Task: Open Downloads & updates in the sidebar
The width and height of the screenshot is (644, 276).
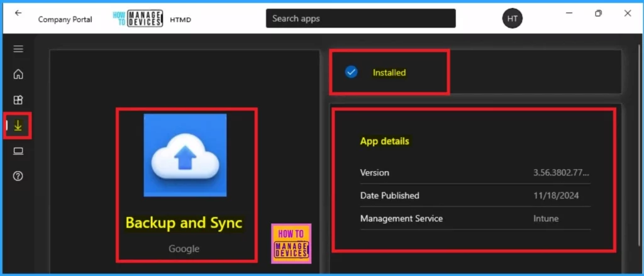Action: tap(18, 125)
